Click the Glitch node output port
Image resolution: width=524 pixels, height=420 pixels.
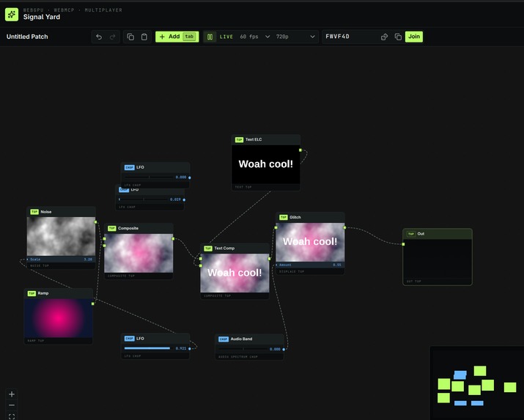tap(344, 227)
